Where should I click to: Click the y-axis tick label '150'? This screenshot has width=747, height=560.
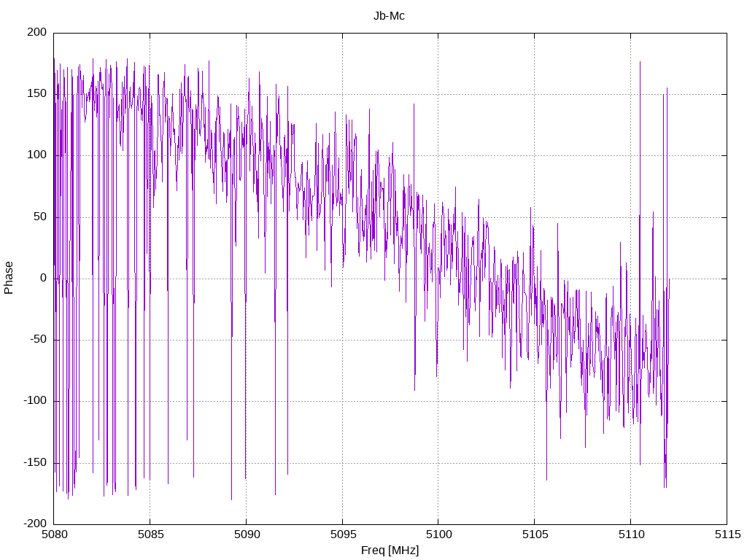click(37, 94)
